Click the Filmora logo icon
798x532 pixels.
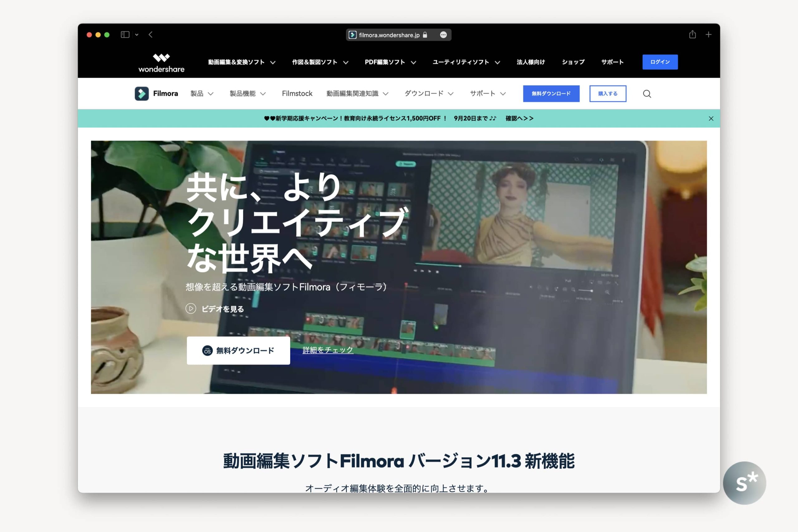142,93
